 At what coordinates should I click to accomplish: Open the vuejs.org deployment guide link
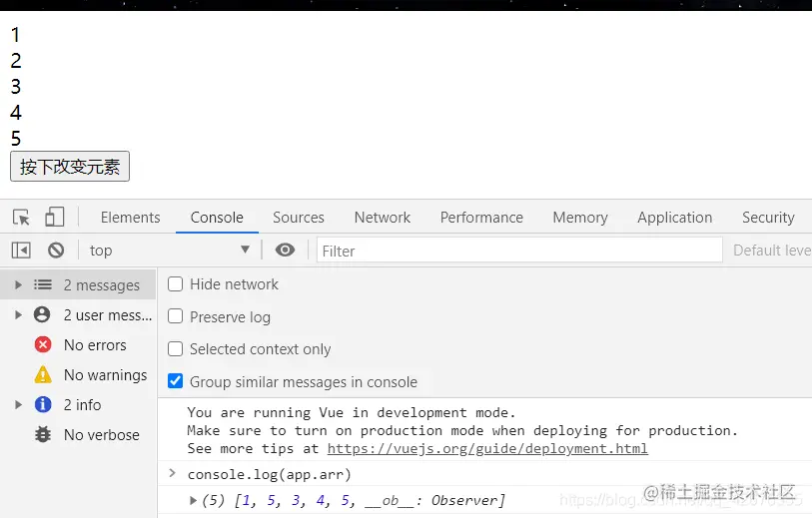pyautogui.click(x=487, y=448)
